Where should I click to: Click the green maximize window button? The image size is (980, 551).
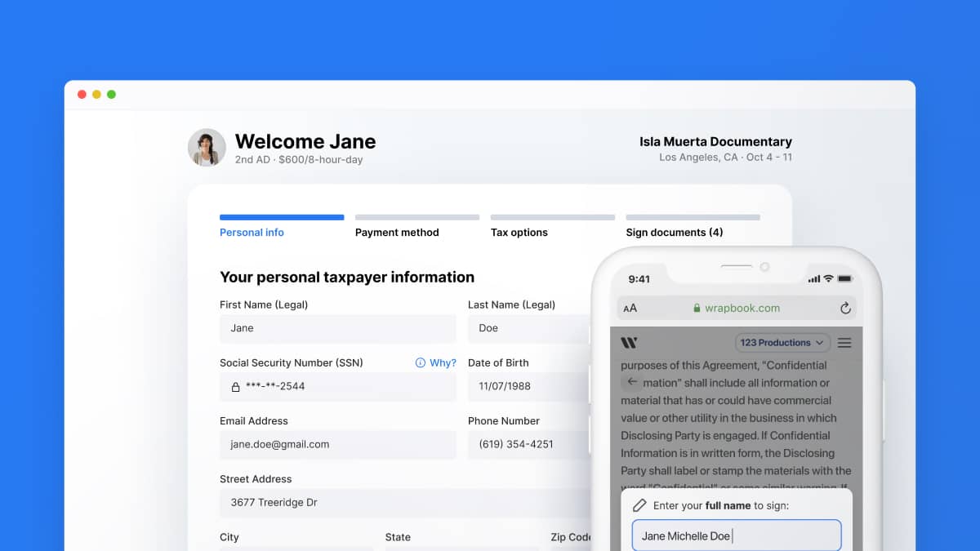click(111, 95)
